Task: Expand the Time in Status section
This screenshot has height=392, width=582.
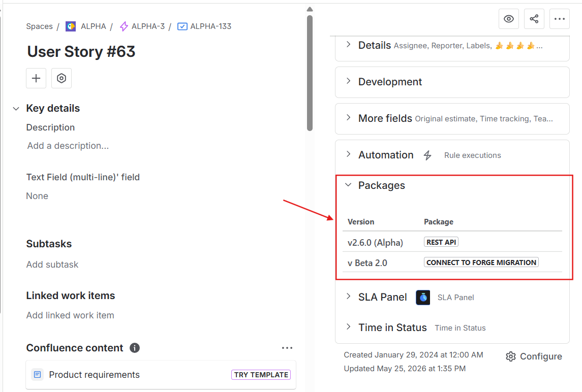Action: [348, 326]
